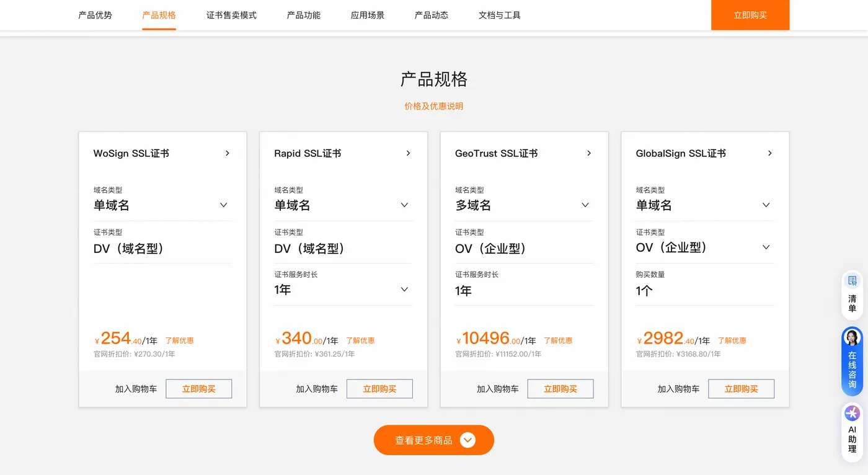868x475 pixels.
Task: Open the GlobalSign SSL证书 title
Action: [681, 153]
